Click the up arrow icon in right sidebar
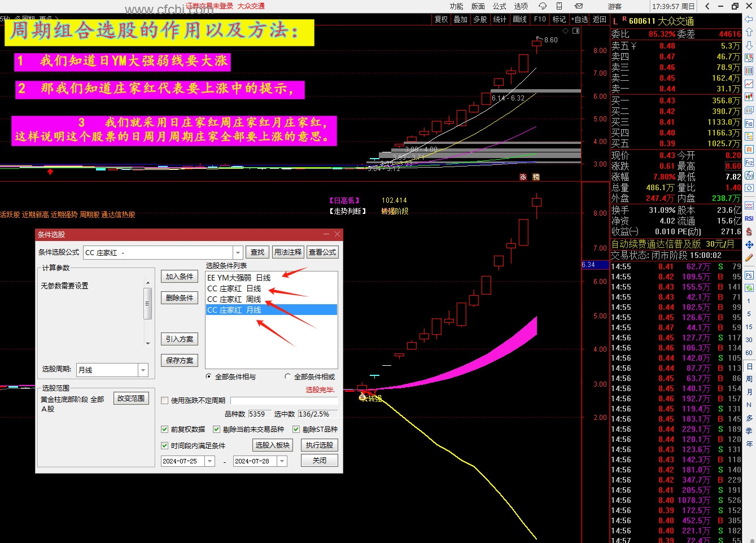756x543 pixels. (x=749, y=32)
